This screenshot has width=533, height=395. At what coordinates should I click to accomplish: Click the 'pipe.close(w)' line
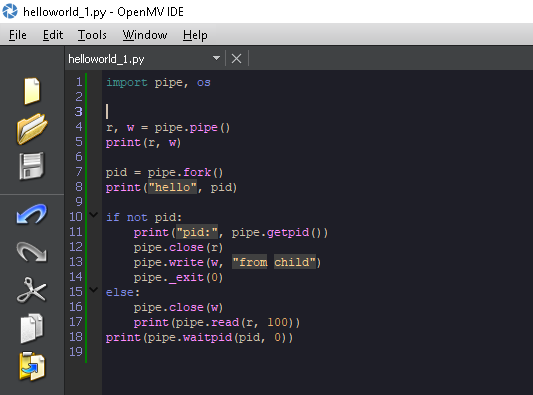pos(178,308)
